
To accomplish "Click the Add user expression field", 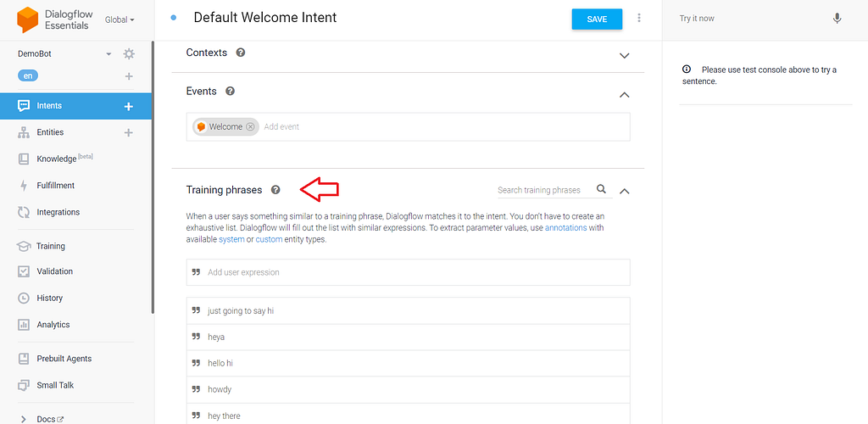I will pyautogui.click(x=407, y=272).
